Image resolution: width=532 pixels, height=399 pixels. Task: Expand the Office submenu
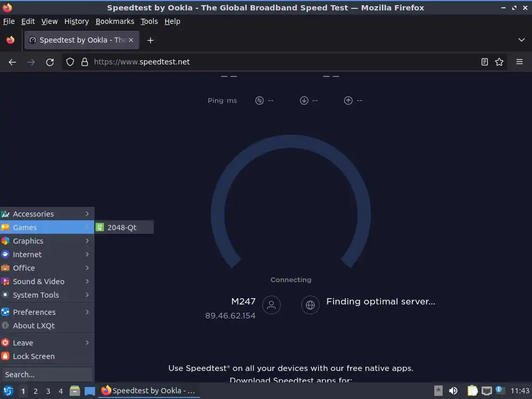47,268
